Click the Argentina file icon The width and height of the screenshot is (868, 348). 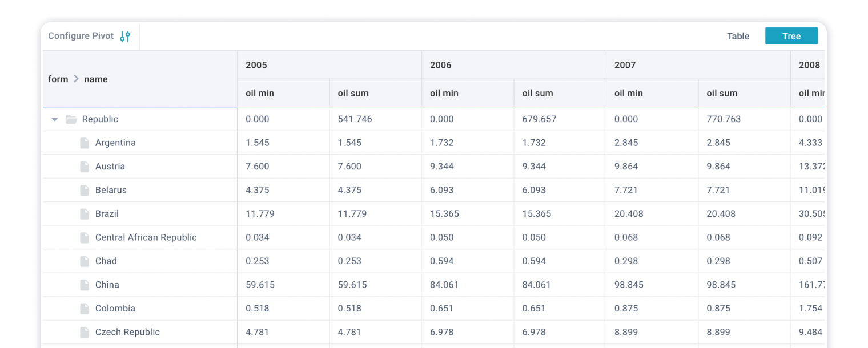(x=85, y=143)
